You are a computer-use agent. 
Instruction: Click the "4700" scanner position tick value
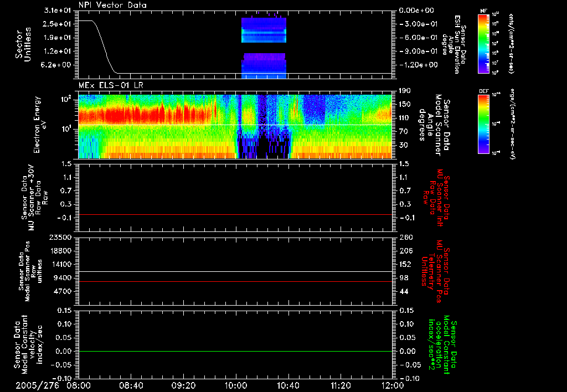63,291
